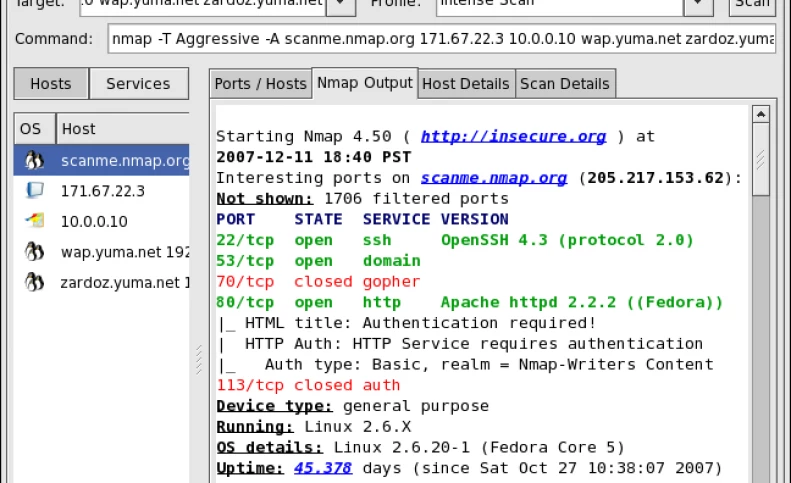Click the 'Command:' label
791x483 pixels.
coord(54,39)
